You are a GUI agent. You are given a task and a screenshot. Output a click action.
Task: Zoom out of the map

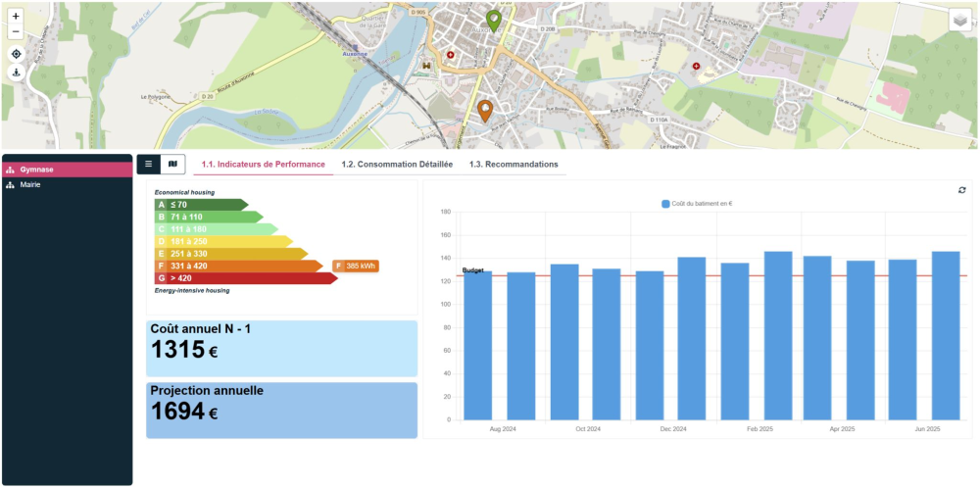[x=16, y=31]
